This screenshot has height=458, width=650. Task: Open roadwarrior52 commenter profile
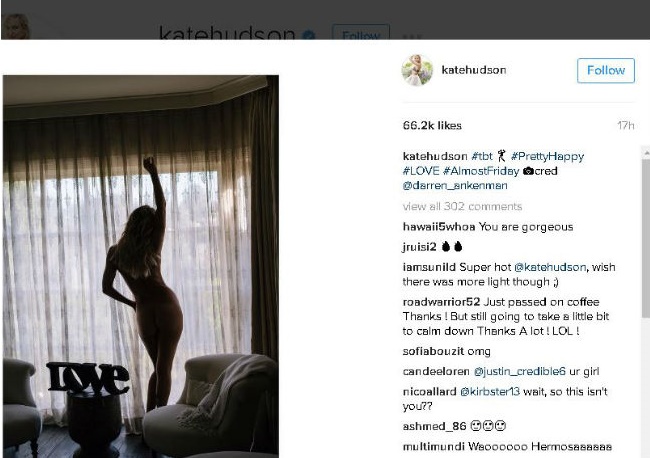click(x=441, y=302)
